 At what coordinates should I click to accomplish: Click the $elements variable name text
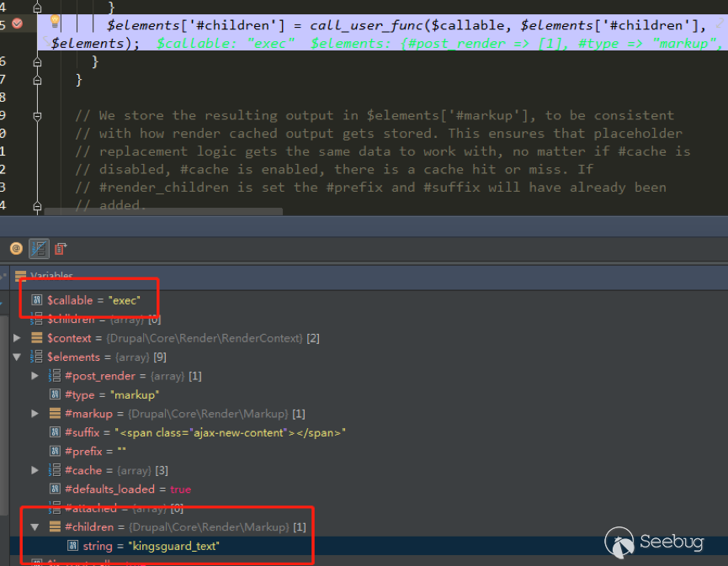pos(73,357)
